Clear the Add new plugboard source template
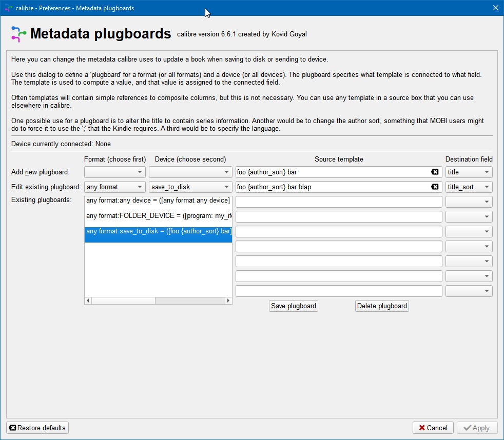504x440 pixels. (x=435, y=172)
